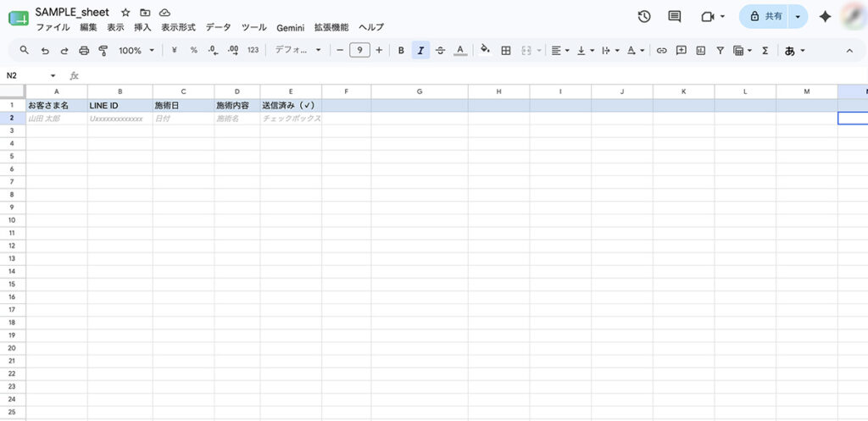
Task: Toggle strikethrough formatting
Action: click(440, 50)
